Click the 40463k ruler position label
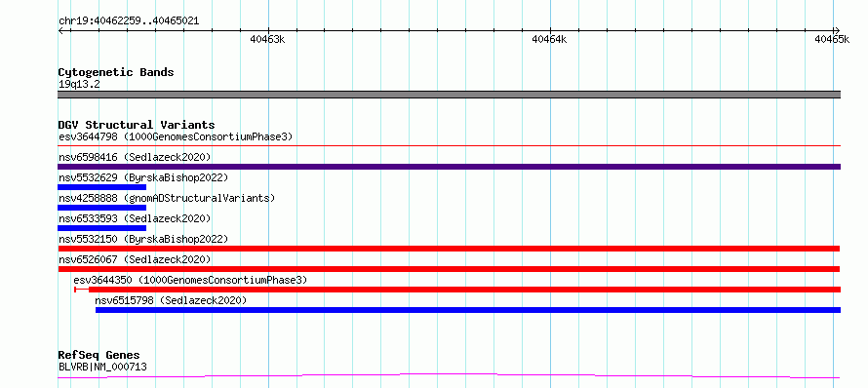 267,39
